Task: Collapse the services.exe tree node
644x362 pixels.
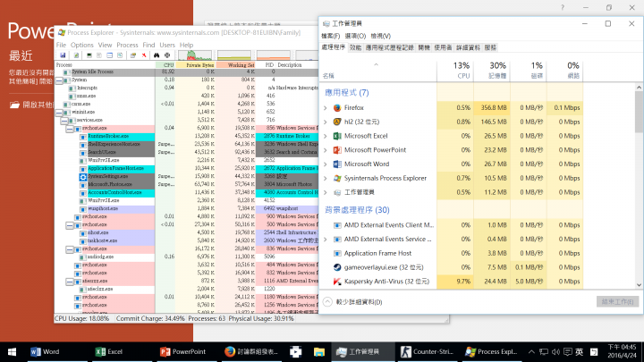Action: coord(64,121)
